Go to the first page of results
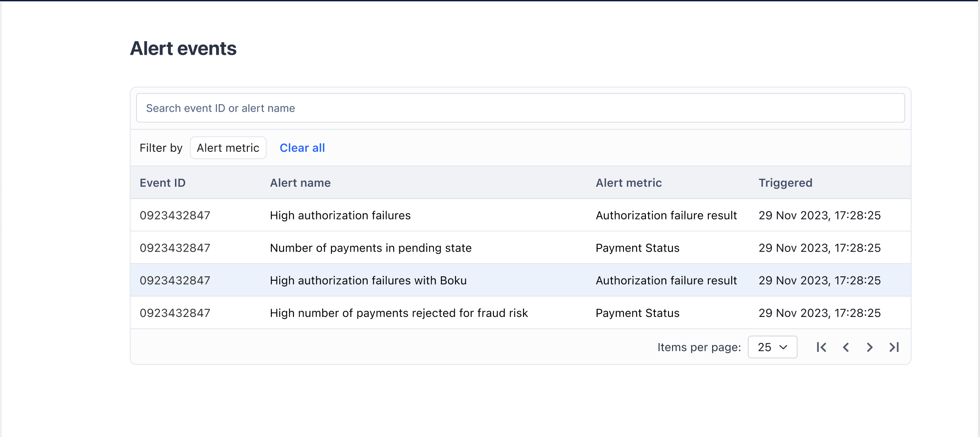The image size is (980, 437). [821, 347]
